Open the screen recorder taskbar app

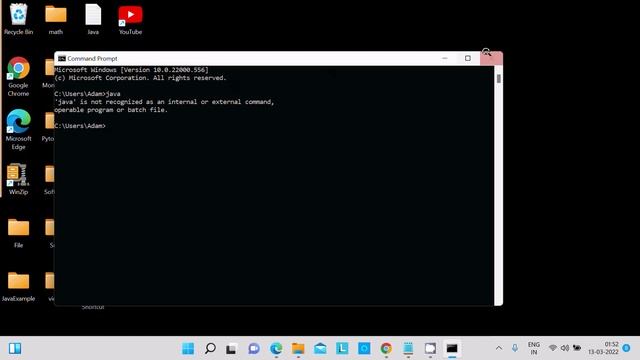[430, 348]
